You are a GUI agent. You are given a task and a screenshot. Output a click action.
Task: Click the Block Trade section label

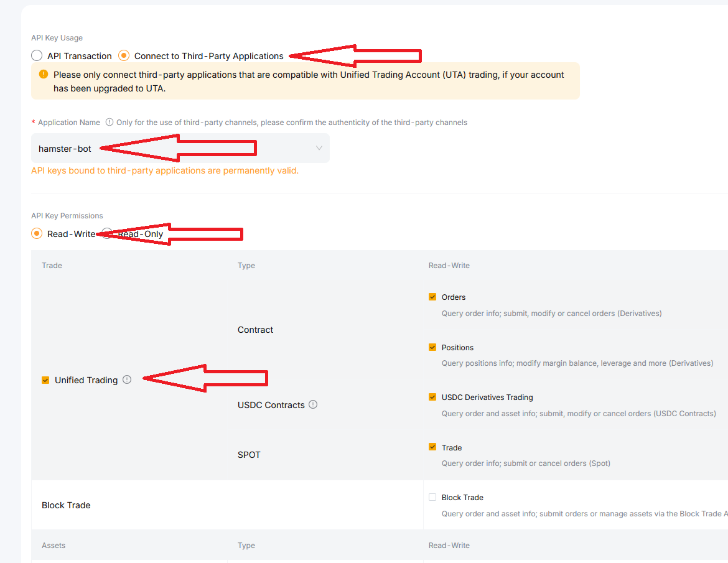click(66, 505)
